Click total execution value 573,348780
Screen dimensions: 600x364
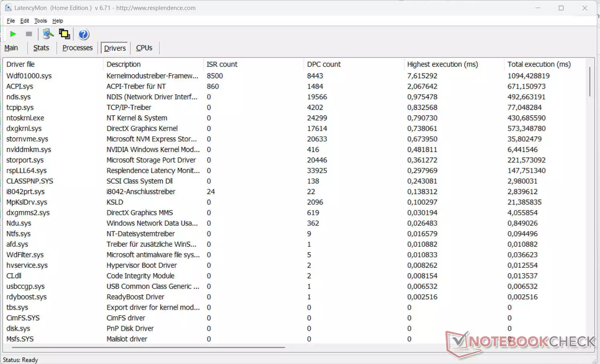point(526,128)
